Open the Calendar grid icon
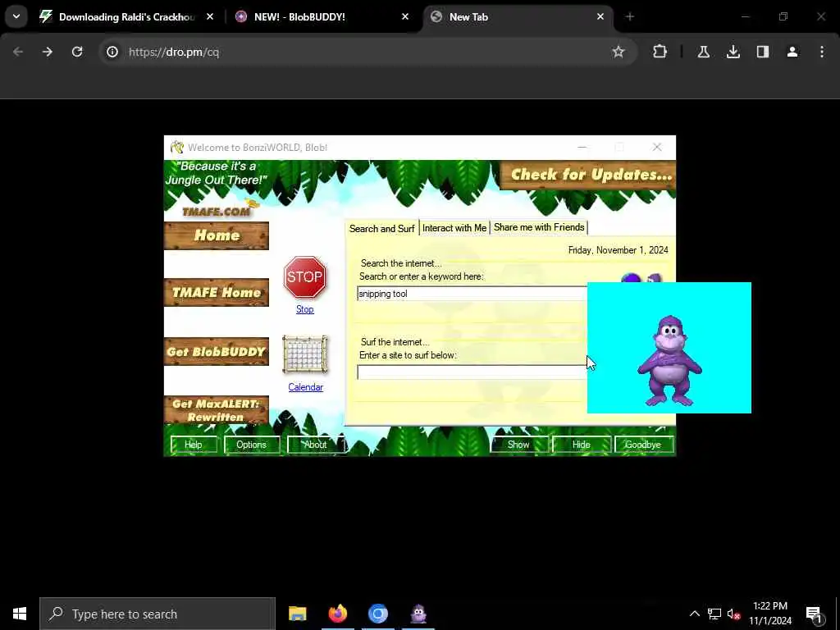 [305, 354]
